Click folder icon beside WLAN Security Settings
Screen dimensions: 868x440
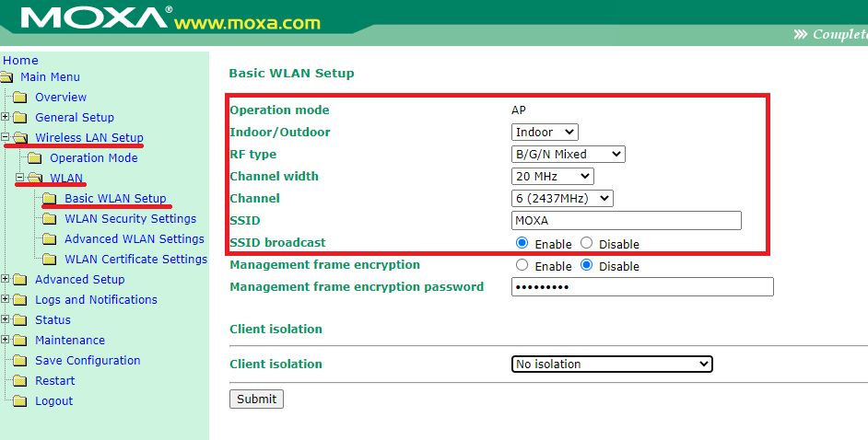(50, 219)
